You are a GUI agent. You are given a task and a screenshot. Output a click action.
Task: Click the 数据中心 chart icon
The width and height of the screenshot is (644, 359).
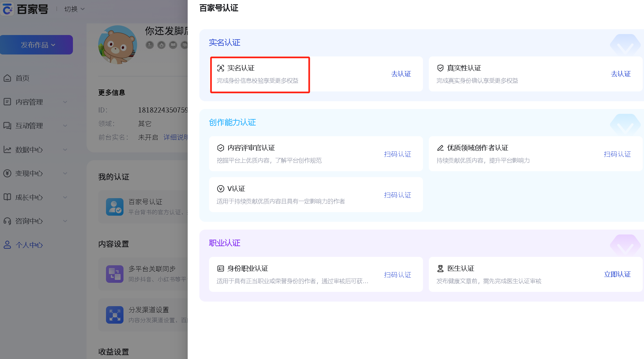[x=7, y=150]
